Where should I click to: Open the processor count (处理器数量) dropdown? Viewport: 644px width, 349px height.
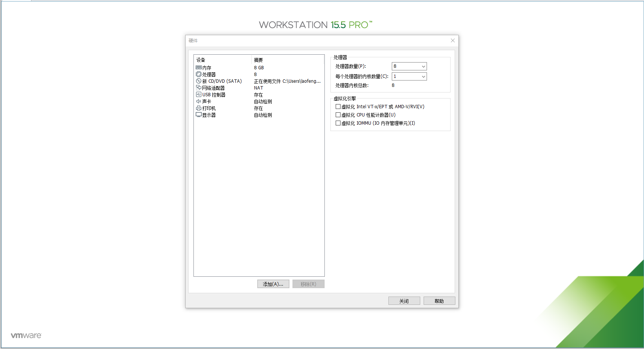[x=409, y=66]
